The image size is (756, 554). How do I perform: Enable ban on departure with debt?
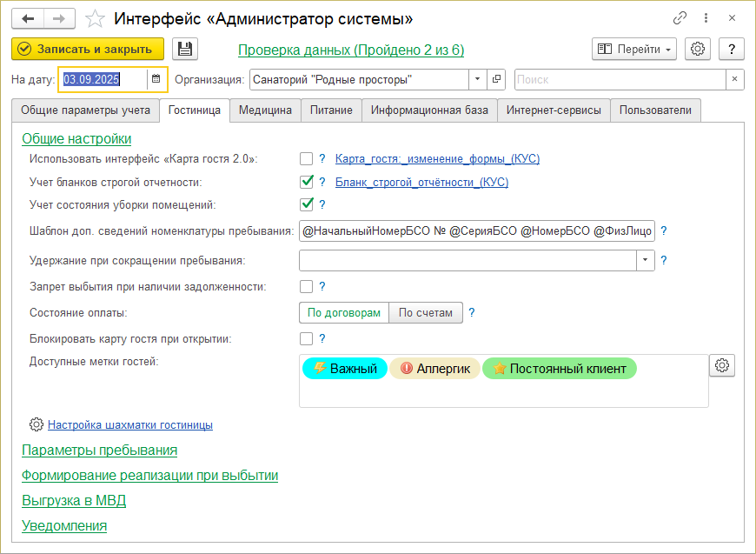coord(306,286)
